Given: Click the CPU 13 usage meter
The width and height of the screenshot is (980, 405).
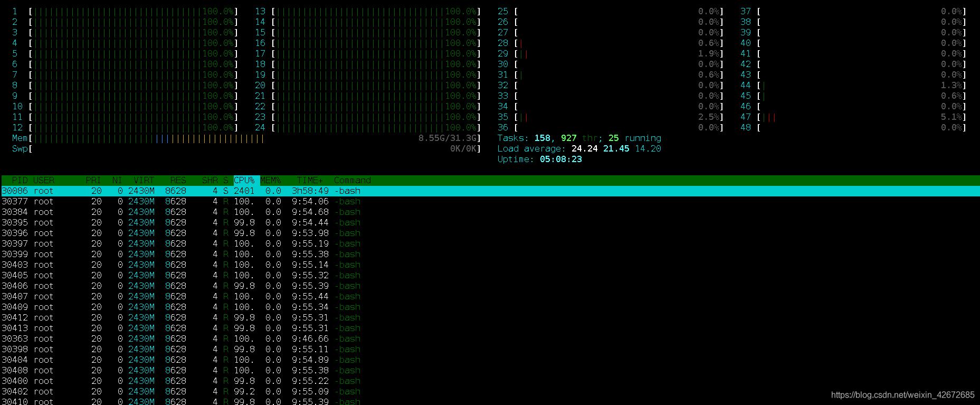Looking at the screenshot, I should pos(368,12).
